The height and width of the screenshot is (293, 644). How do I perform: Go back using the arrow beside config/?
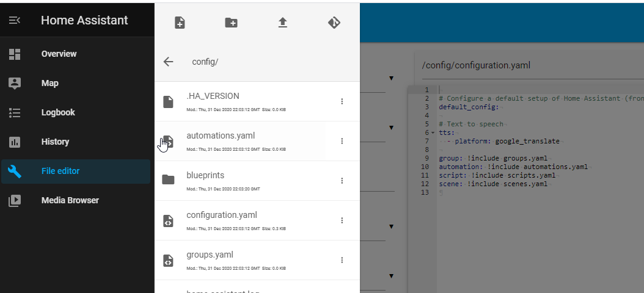(169, 62)
